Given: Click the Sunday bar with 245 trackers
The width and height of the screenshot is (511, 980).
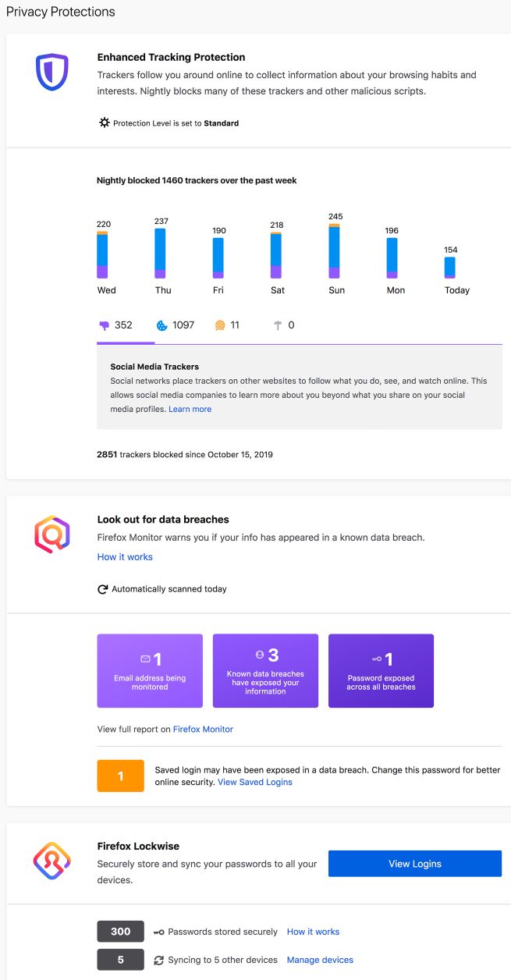Looking at the screenshot, I should pos(334,251).
